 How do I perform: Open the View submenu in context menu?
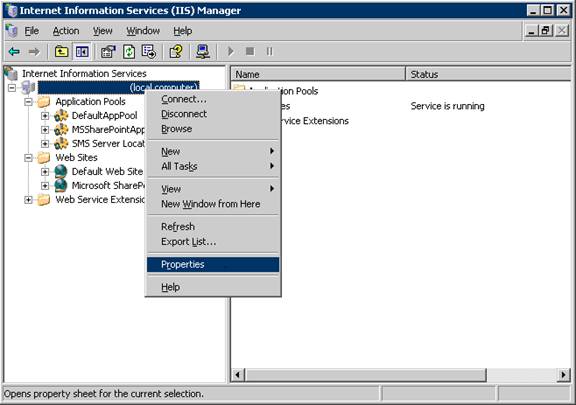coord(213,189)
